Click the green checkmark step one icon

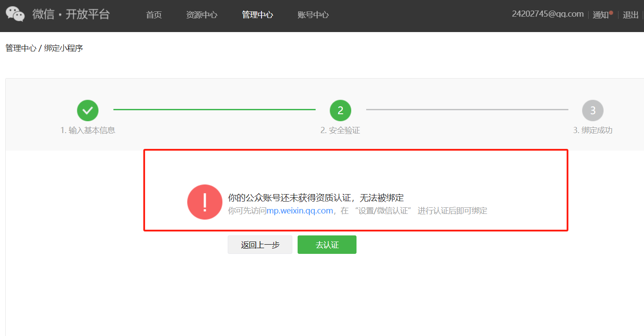88,110
